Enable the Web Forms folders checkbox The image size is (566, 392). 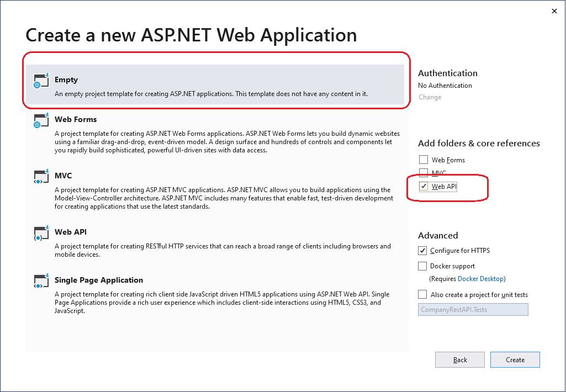[424, 160]
